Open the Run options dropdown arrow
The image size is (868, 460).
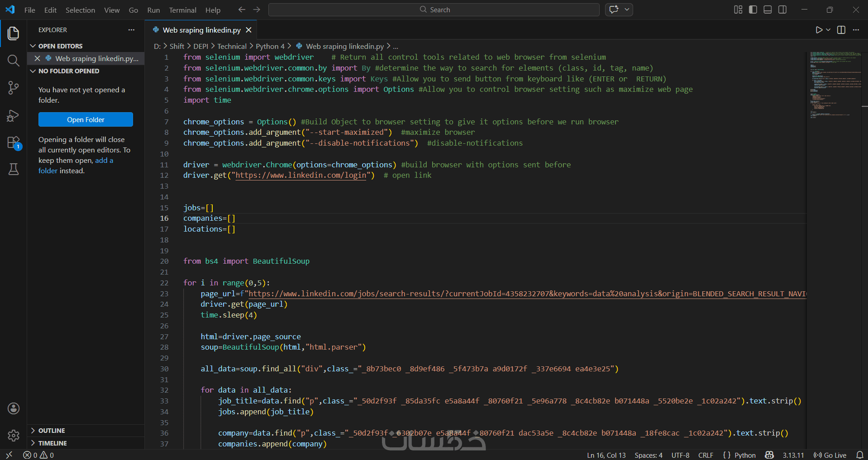click(828, 30)
